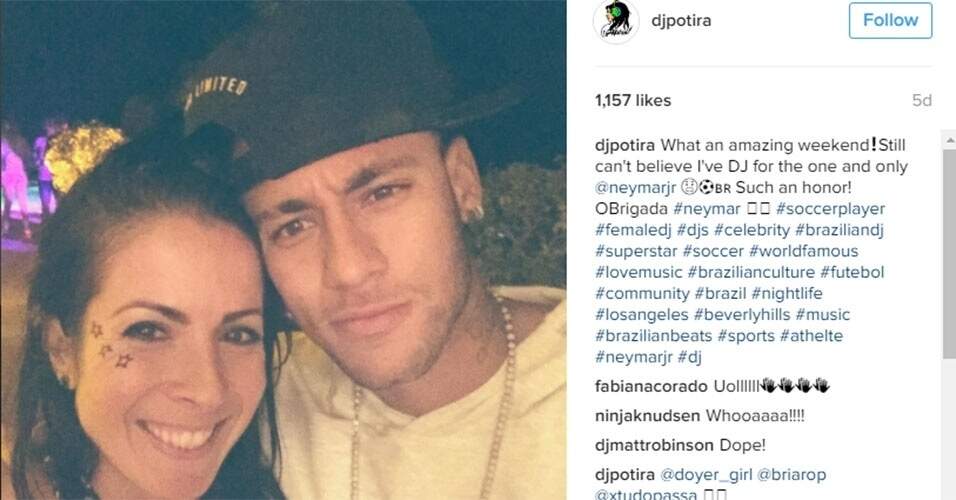Open the #worldfamous hashtag
The height and width of the screenshot is (500, 956).
804,251
